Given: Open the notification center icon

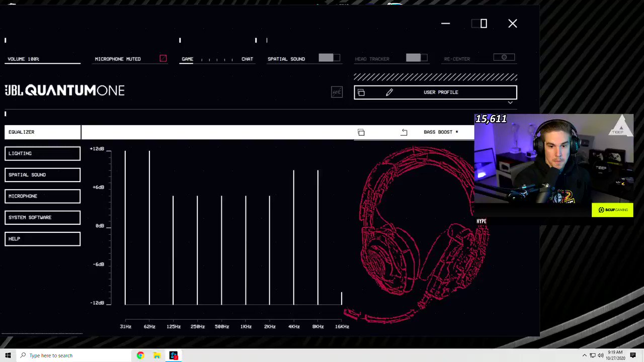Looking at the screenshot, I should [x=633, y=355].
